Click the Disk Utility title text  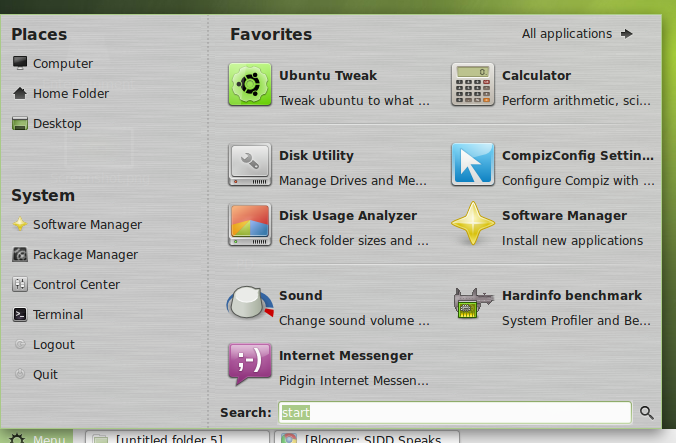(316, 156)
